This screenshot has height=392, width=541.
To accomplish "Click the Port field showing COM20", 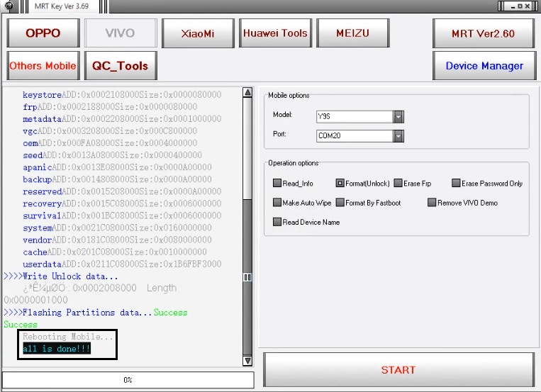I will click(x=355, y=136).
